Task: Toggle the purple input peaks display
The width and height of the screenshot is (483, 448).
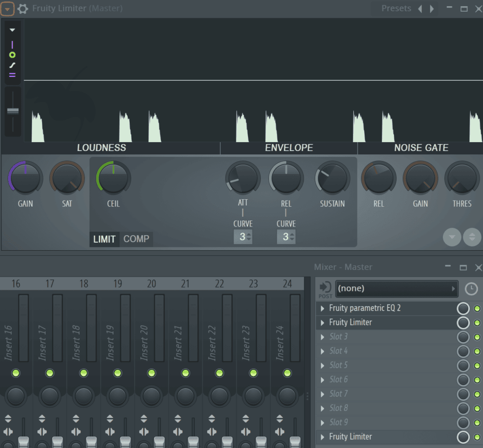Action: pos(12,45)
